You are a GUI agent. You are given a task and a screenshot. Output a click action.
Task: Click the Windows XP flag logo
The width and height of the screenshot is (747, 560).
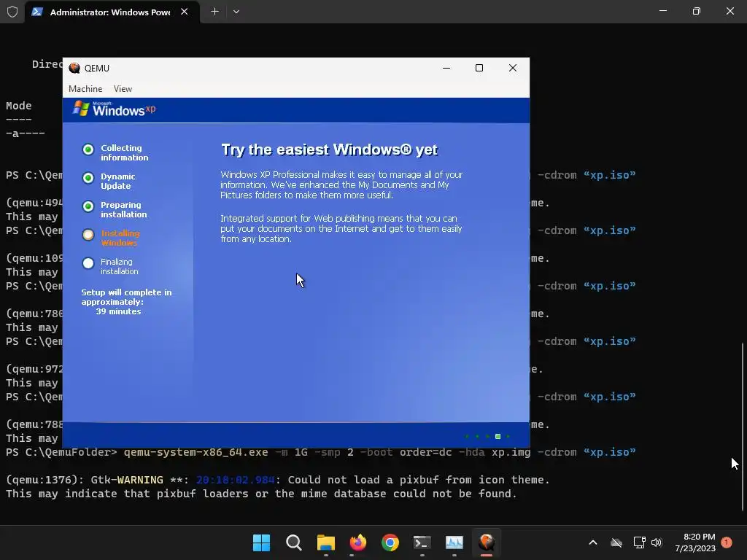[x=81, y=109]
